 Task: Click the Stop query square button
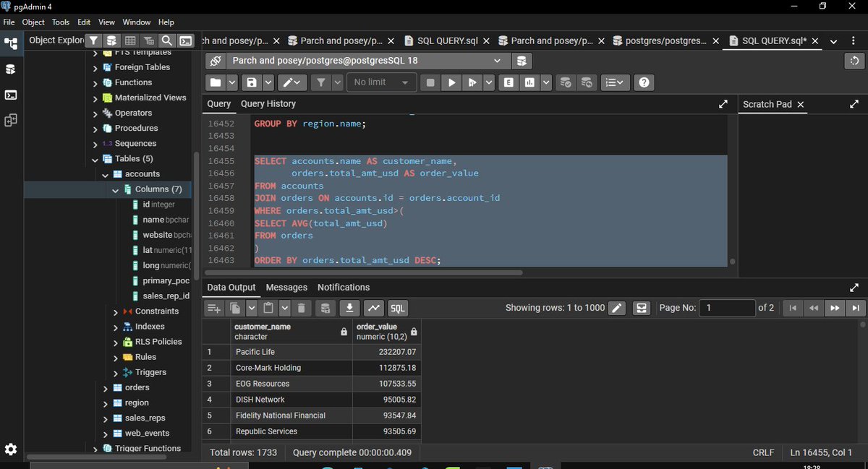click(x=430, y=82)
